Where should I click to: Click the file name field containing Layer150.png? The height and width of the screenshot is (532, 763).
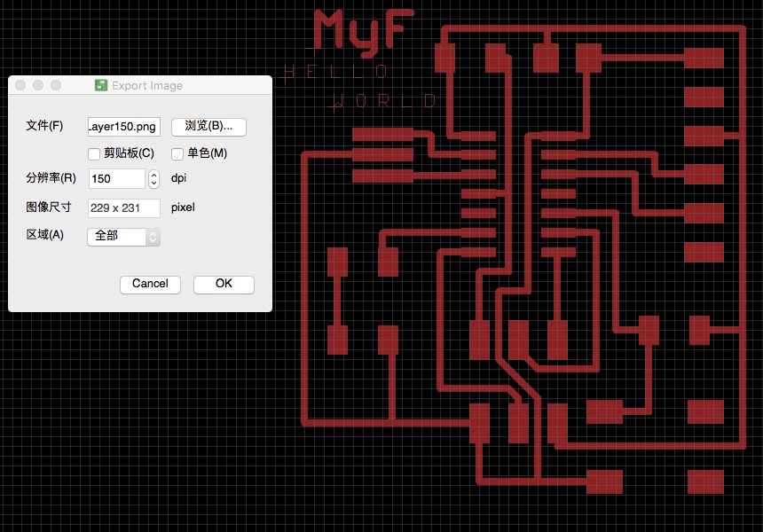123,127
